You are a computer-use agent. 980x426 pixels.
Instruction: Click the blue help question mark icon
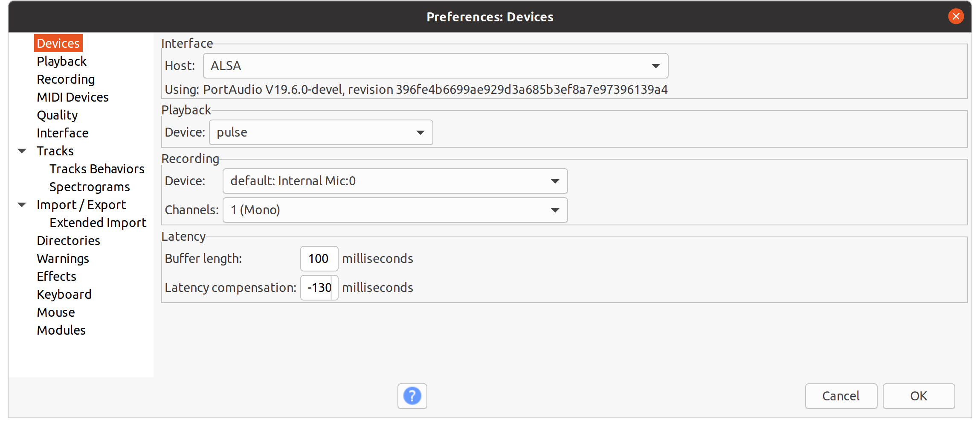tap(412, 396)
